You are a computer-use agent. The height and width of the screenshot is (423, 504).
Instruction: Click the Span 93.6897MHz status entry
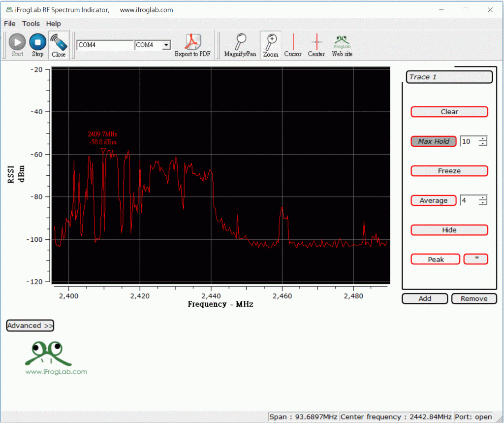(x=303, y=417)
